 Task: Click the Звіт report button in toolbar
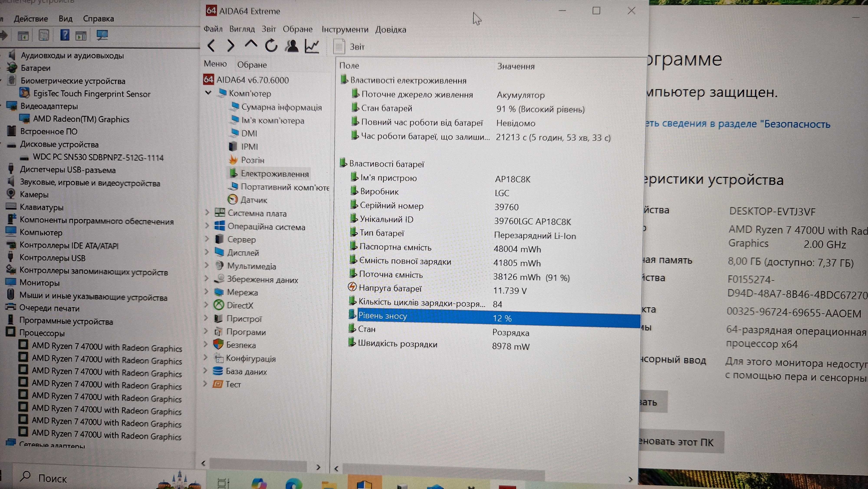349,46
